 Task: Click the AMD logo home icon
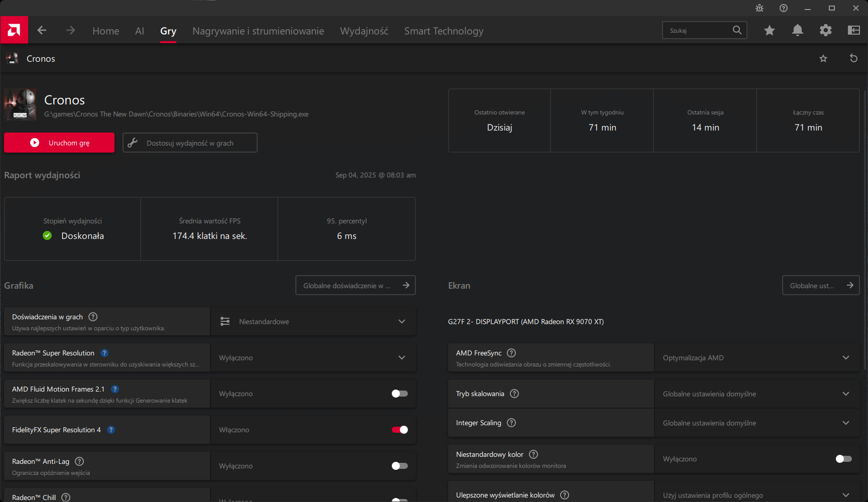14,30
